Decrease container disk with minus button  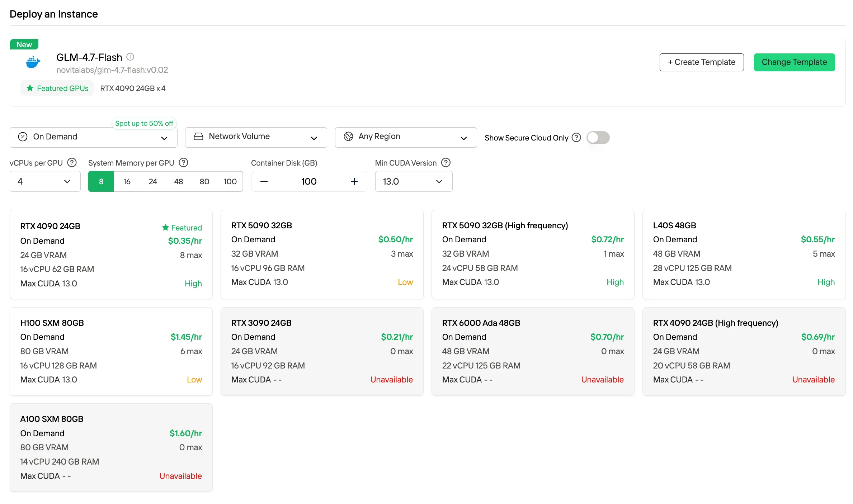(264, 181)
